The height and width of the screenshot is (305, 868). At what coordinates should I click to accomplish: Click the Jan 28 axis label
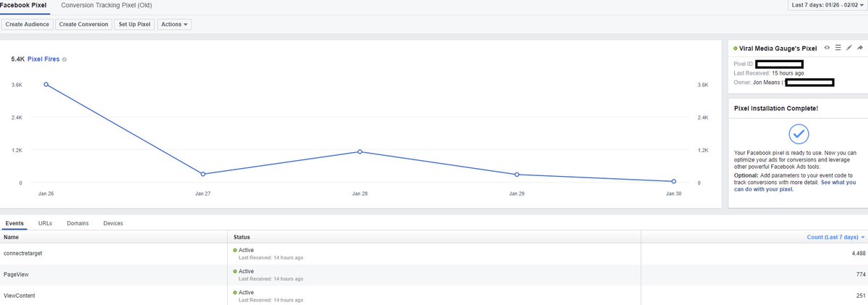(x=359, y=194)
